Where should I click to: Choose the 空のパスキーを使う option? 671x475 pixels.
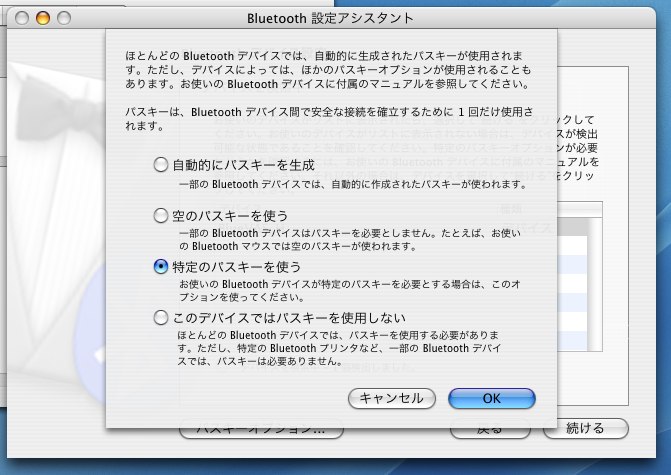(x=160, y=216)
